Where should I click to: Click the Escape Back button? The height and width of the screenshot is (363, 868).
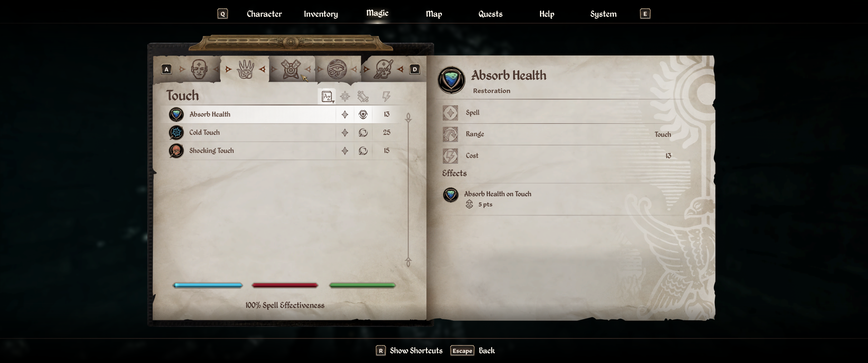472,351
